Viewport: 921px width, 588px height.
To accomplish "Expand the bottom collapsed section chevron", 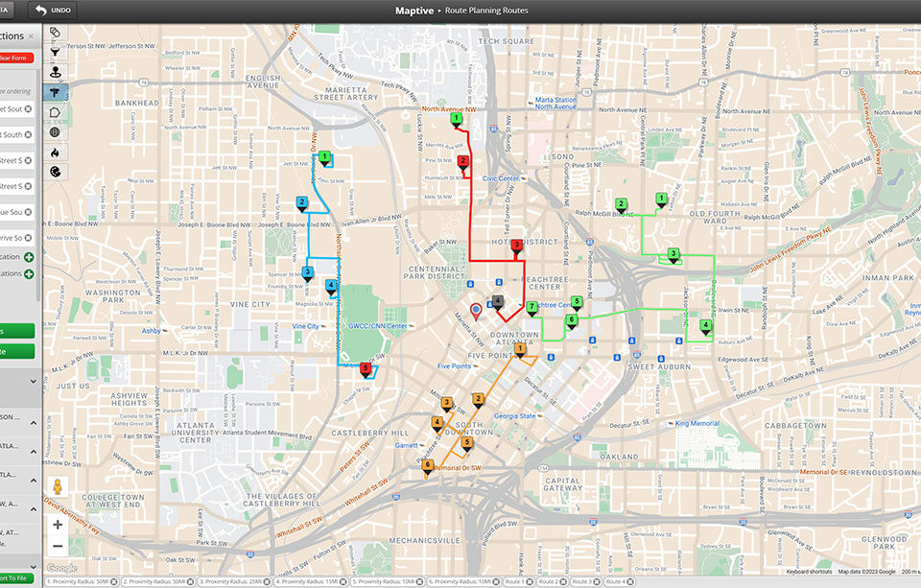I will click(x=34, y=567).
